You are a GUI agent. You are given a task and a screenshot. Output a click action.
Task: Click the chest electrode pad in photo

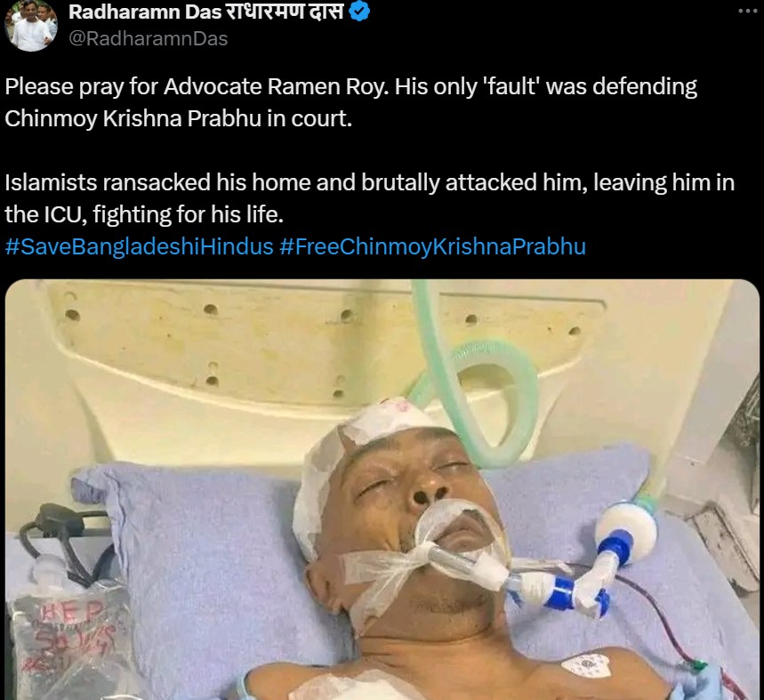click(585, 667)
